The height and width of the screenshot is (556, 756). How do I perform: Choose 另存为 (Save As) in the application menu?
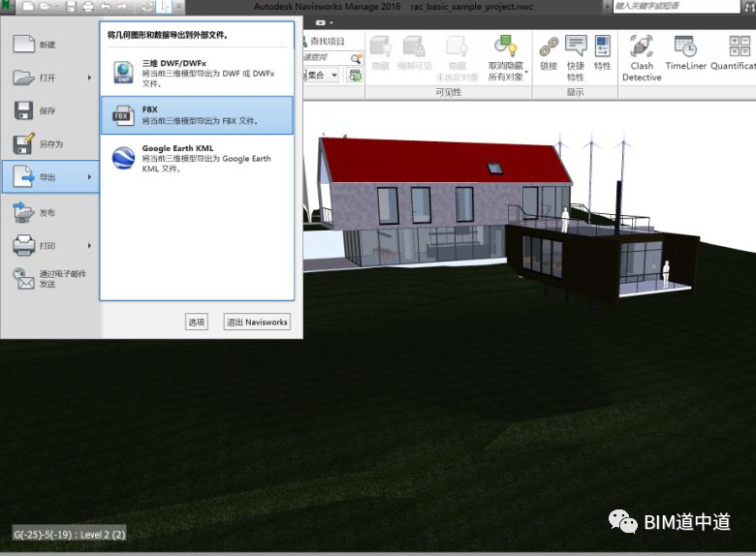[49, 144]
